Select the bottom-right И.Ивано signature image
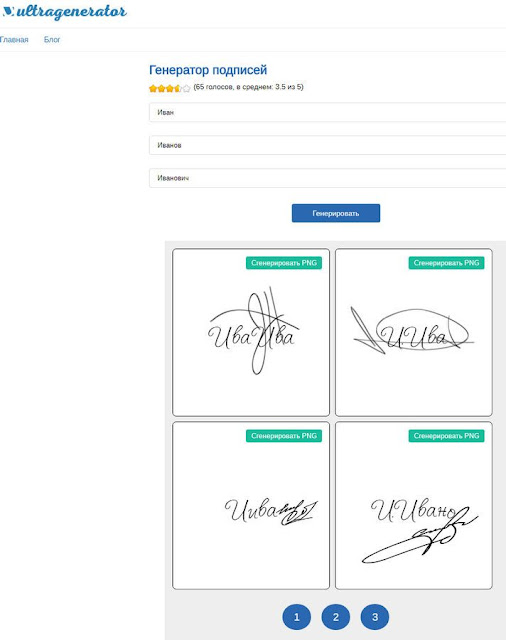This screenshot has height=640, width=506. (419, 529)
